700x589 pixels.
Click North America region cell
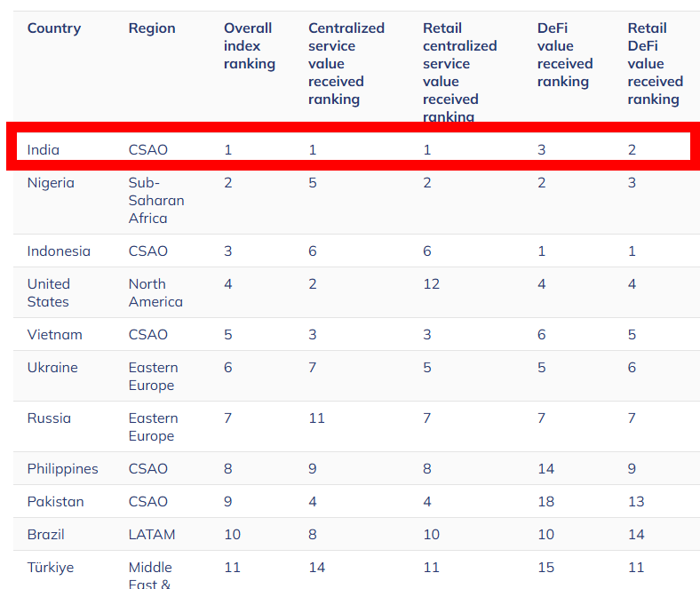pos(155,293)
